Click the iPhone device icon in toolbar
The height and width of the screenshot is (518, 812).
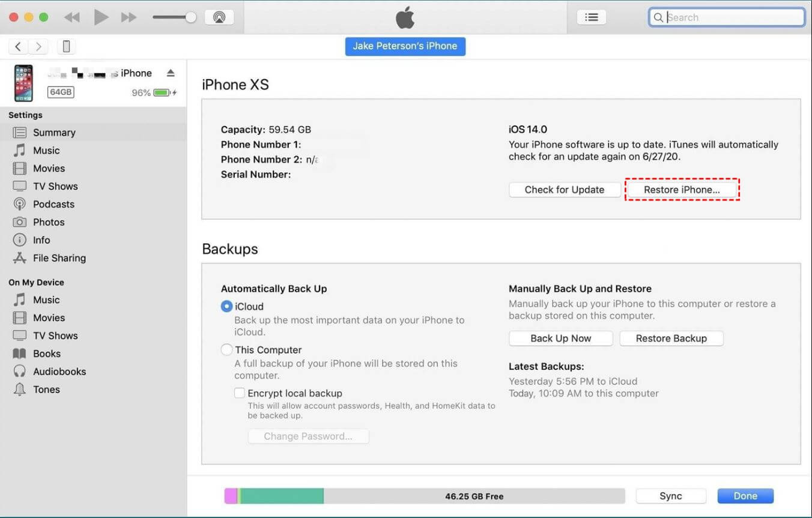pyautogui.click(x=67, y=46)
